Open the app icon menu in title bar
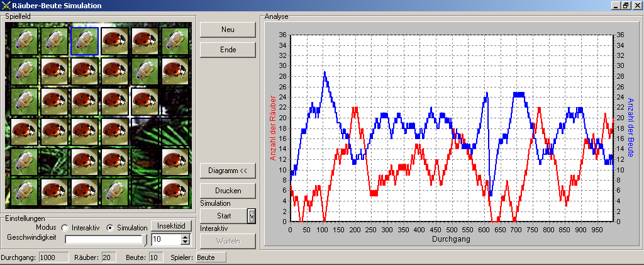The width and height of the screenshot is (644, 265). [x=6, y=6]
